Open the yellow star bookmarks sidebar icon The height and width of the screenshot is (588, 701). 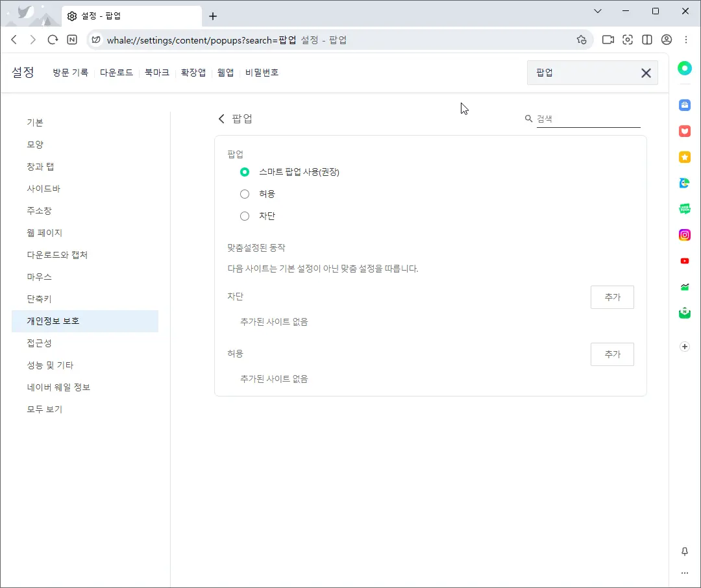[x=685, y=156]
